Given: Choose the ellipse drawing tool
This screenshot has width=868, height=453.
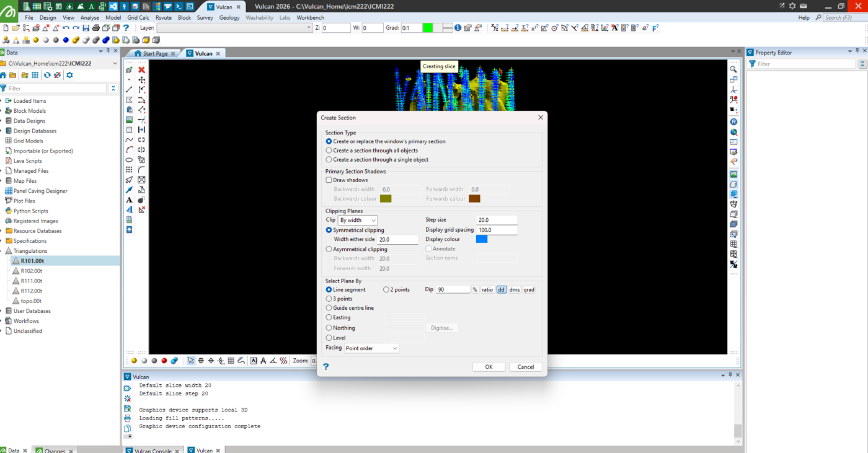Looking at the screenshot, I should 129,160.
